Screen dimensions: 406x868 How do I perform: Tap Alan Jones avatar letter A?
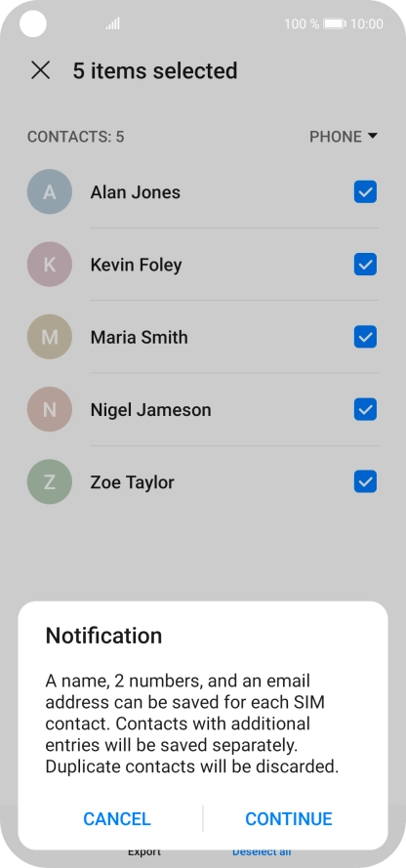point(50,192)
